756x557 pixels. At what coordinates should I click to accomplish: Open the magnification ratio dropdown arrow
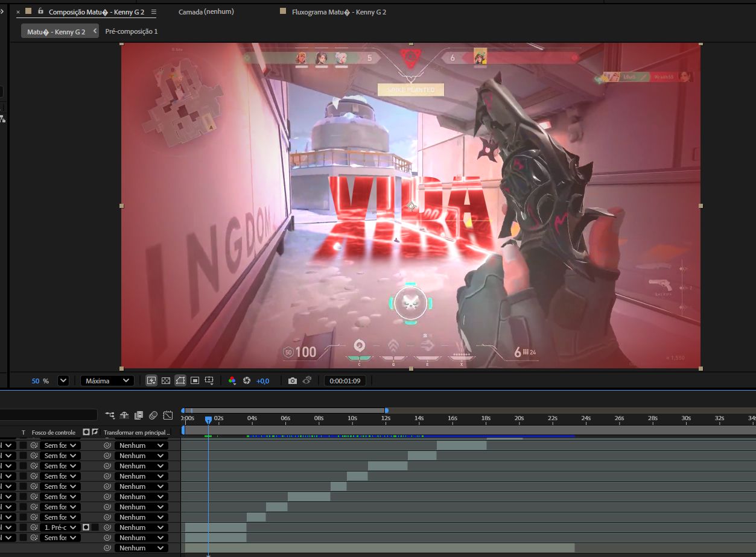[63, 380]
